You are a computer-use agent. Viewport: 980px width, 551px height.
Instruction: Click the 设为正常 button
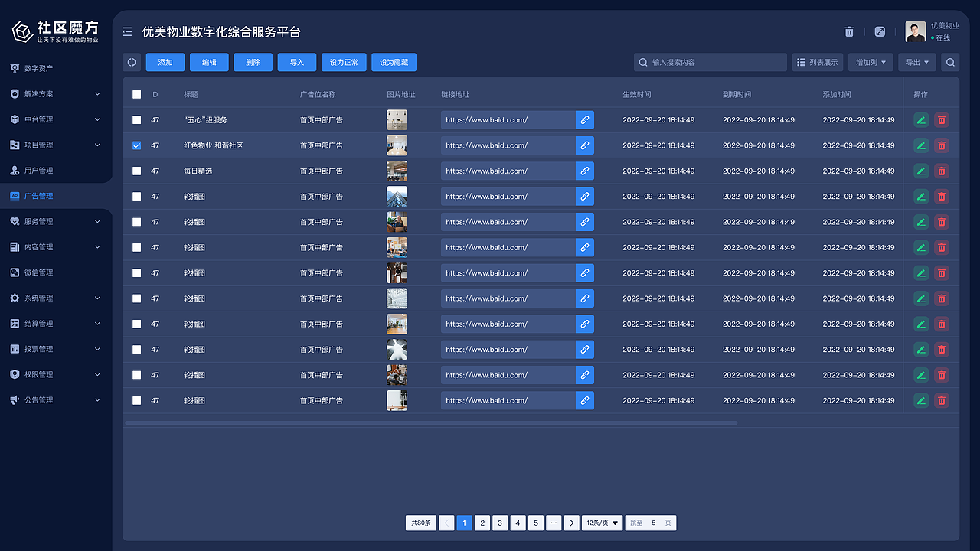tap(344, 62)
